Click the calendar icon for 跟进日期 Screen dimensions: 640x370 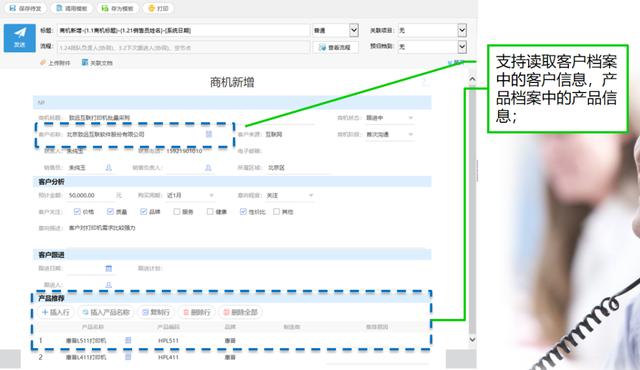coord(109,268)
